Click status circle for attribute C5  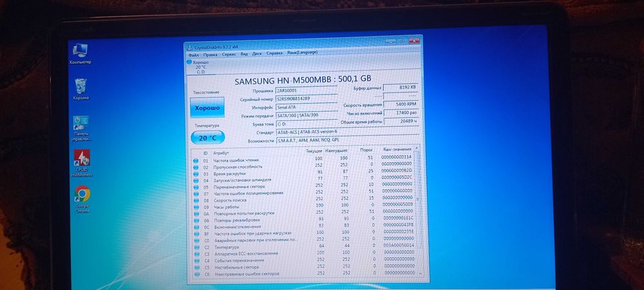196,267
